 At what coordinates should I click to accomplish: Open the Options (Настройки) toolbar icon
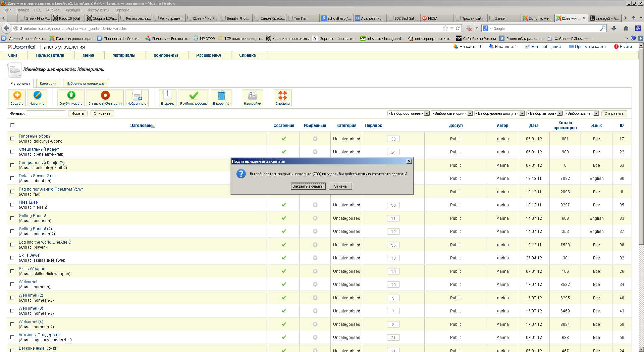[x=253, y=98]
